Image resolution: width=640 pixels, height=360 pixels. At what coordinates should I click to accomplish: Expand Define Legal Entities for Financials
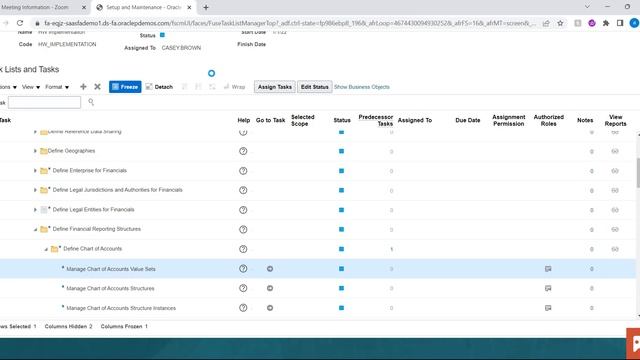(x=35, y=210)
